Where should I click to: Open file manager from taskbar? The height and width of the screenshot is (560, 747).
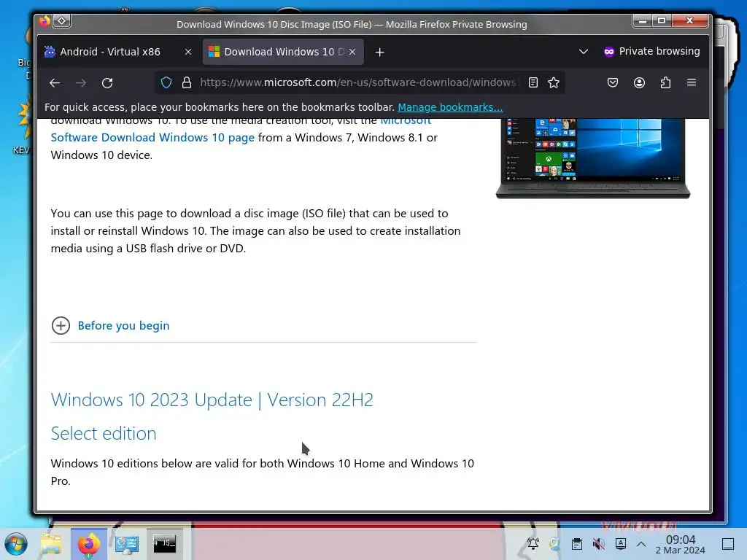(51, 544)
